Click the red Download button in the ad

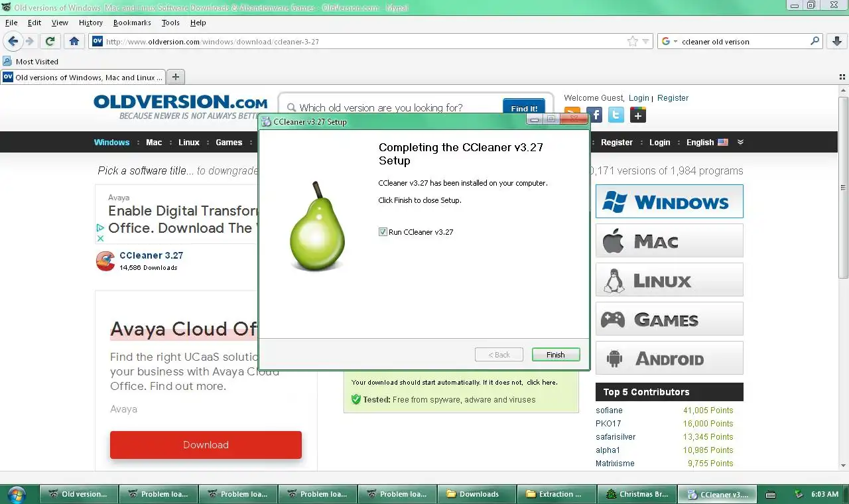click(x=206, y=445)
